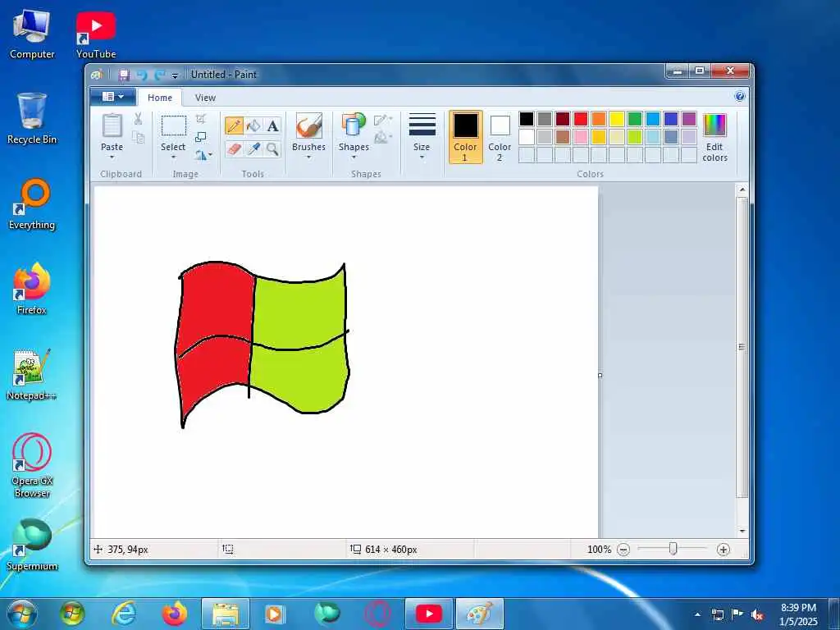The image size is (840, 630).
Task: Open YouTube desktop shortcut
Action: pyautogui.click(x=96, y=34)
